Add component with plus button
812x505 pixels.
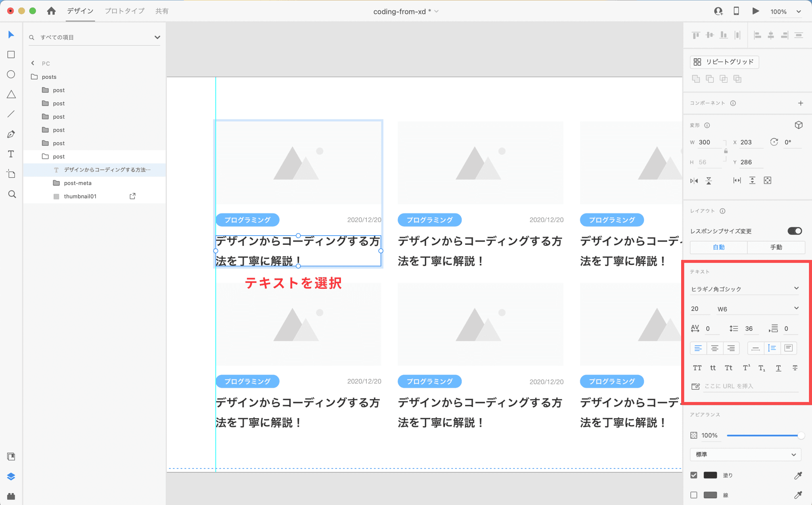[x=801, y=103]
